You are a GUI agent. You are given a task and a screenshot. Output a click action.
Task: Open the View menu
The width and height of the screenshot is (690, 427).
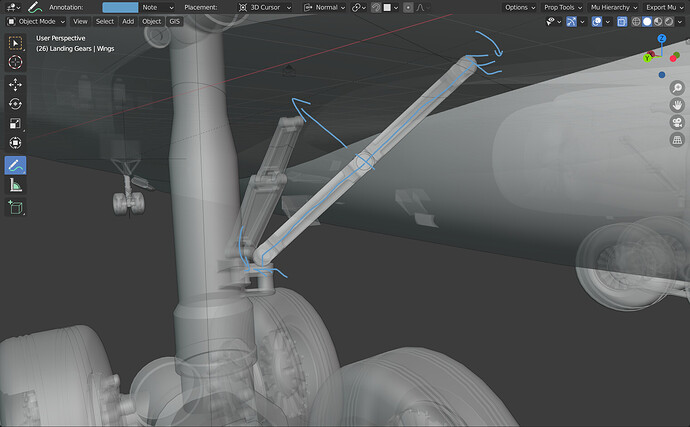(x=80, y=21)
